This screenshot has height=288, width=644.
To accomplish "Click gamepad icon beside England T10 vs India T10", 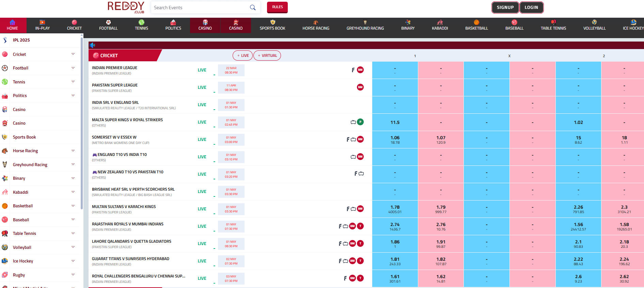I will pyautogui.click(x=95, y=155).
